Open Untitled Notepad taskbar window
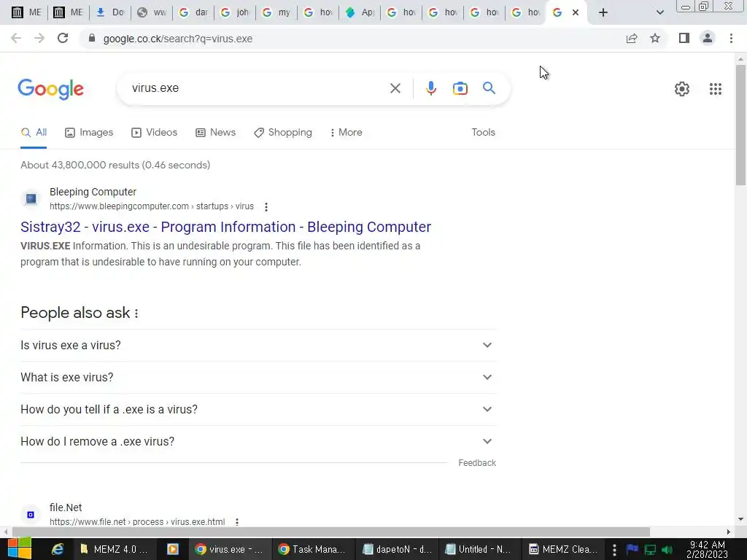 click(479, 549)
